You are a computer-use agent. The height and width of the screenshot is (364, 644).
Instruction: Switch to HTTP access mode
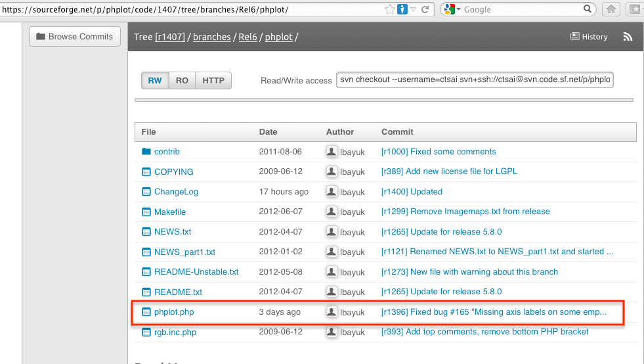(213, 81)
